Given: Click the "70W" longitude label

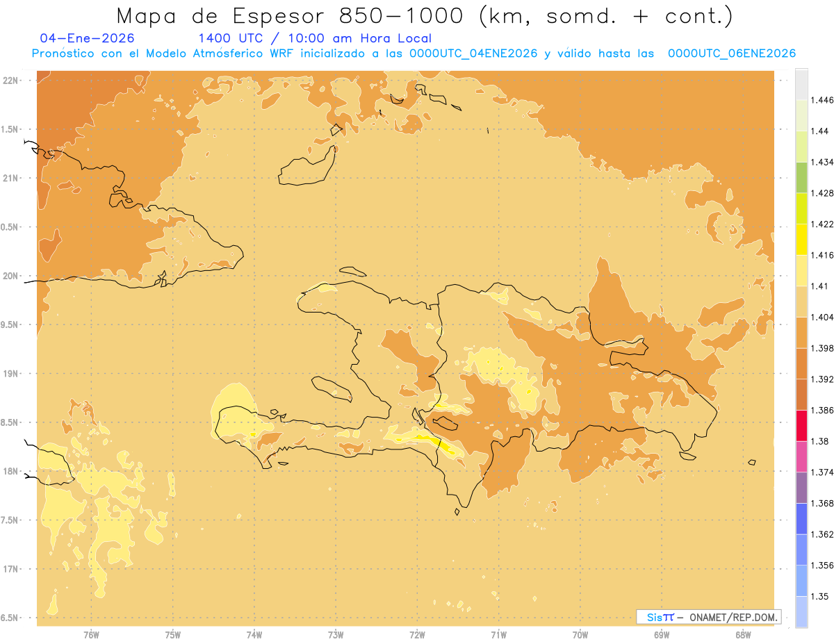Looking at the screenshot, I should click(x=580, y=635).
